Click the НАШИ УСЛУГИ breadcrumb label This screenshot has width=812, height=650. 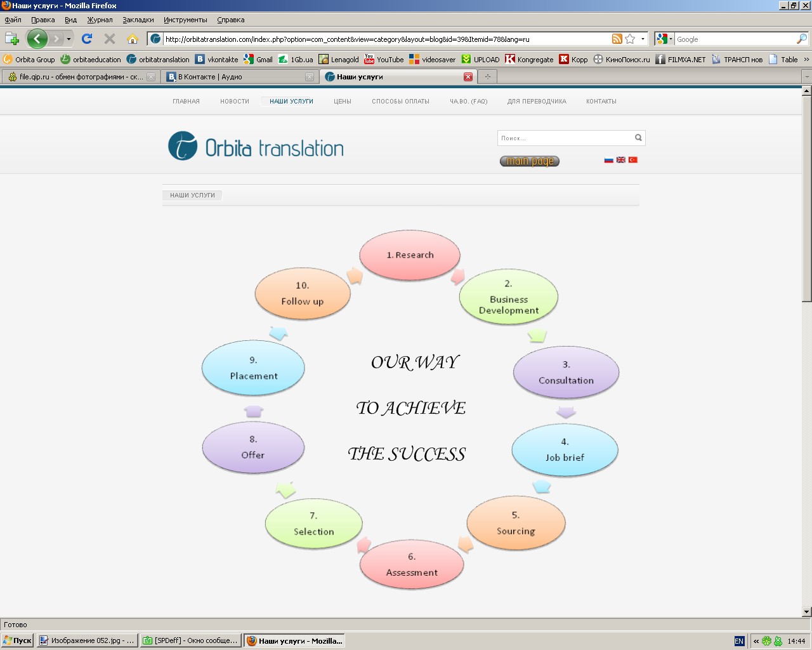pyautogui.click(x=192, y=196)
